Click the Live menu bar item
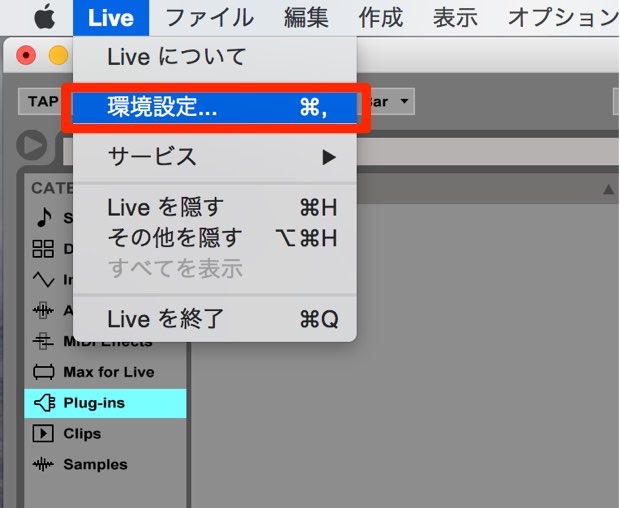Screen dimensions: 620x508 click(x=111, y=18)
